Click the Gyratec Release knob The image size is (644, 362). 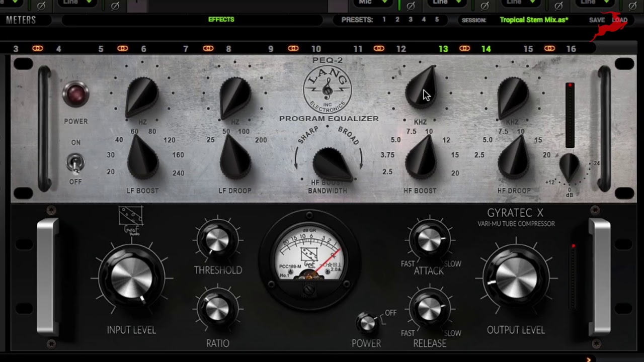(x=430, y=309)
